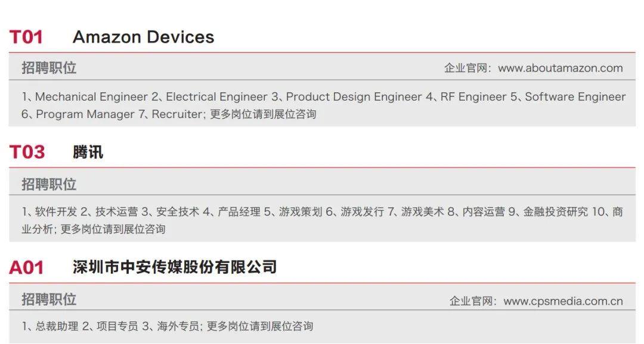
Task: Select the 深圳市中安传媒股份有限公司 company title
Action: click(175, 266)
